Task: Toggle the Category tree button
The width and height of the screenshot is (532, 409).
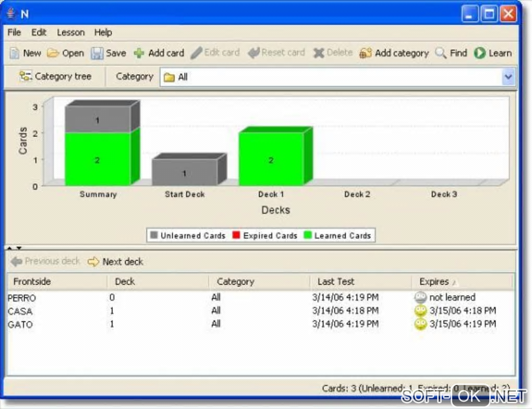Action: tap(55, 76)
